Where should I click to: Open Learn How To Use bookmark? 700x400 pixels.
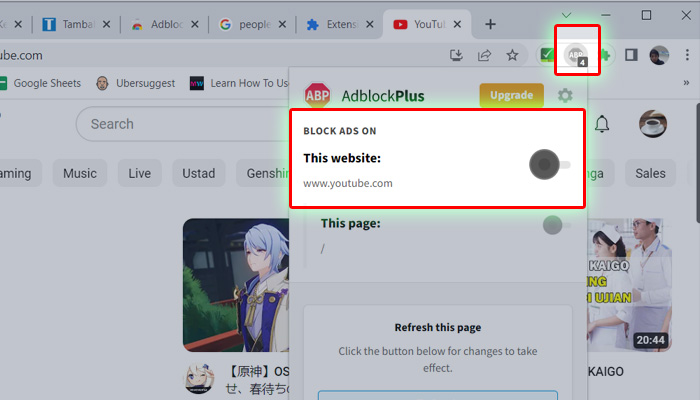(x=239, y=83)
